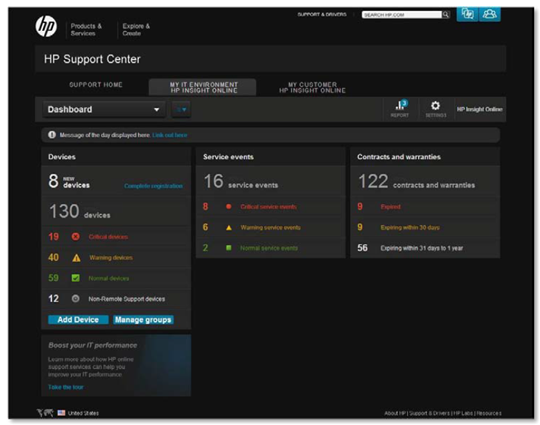Screen dimensions: 540x425
Task: Open Expiring within 30 days link
Action: point(410,227)
